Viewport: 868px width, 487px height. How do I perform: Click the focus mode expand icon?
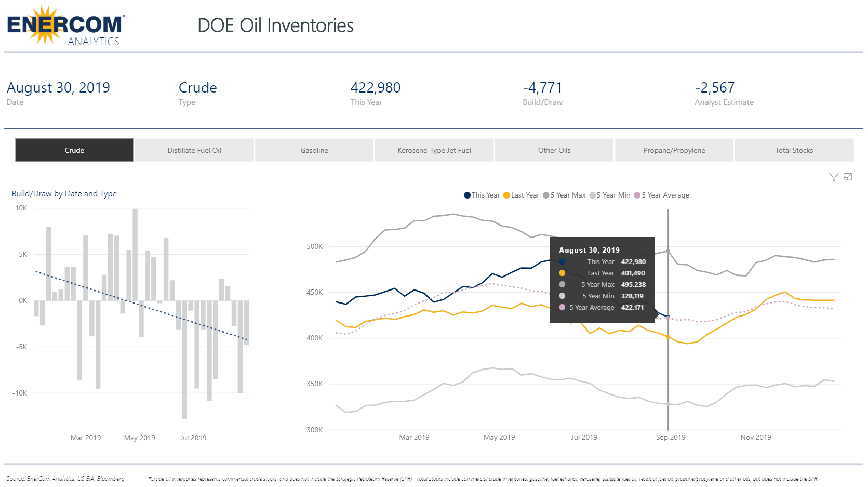click(848, 177)
